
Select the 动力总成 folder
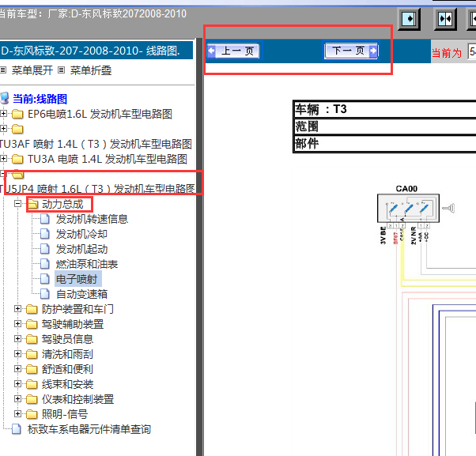coord(62,204)
